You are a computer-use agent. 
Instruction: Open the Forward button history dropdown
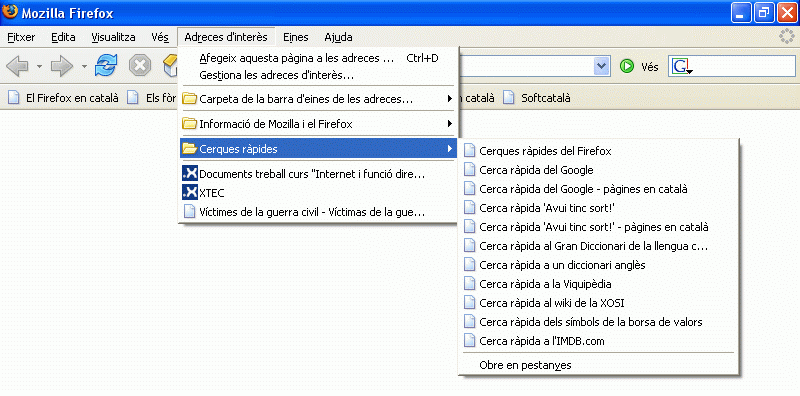click(x=84, y=67)
